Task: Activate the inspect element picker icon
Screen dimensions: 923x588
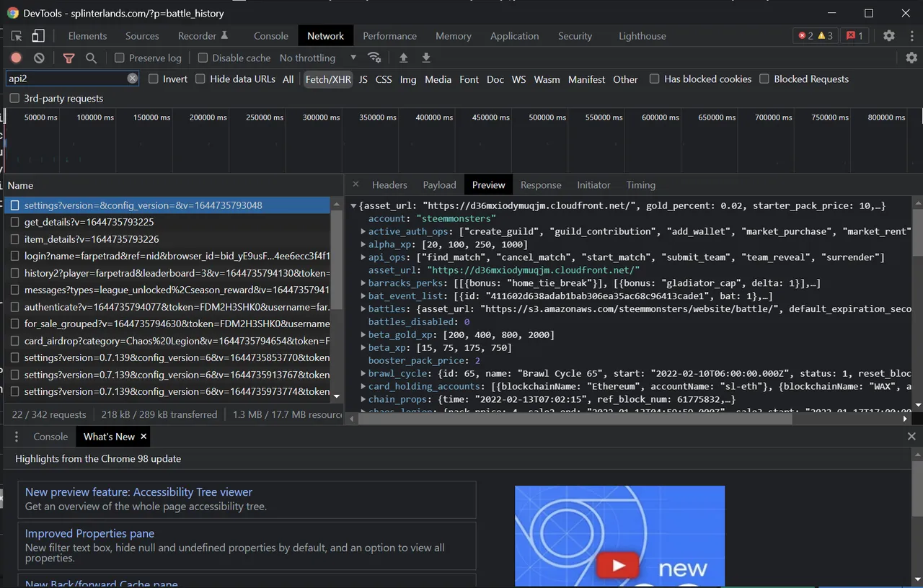Action: 16,36
